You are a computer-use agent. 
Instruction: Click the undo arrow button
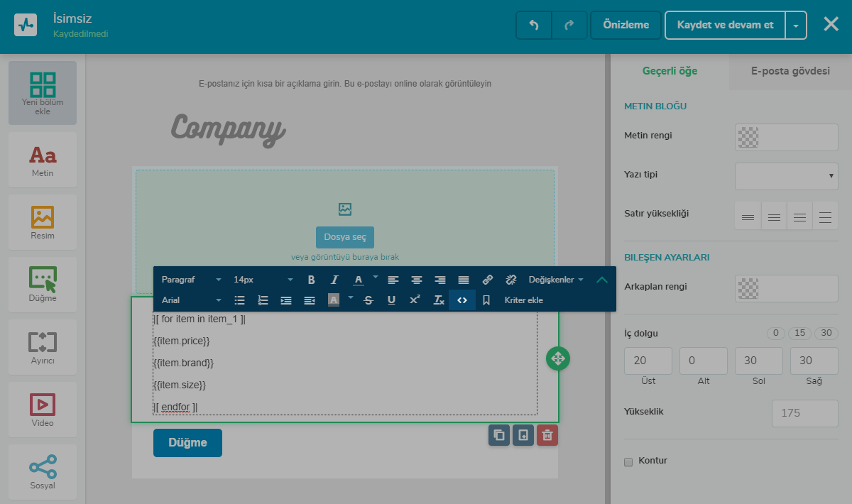point(534,25)
